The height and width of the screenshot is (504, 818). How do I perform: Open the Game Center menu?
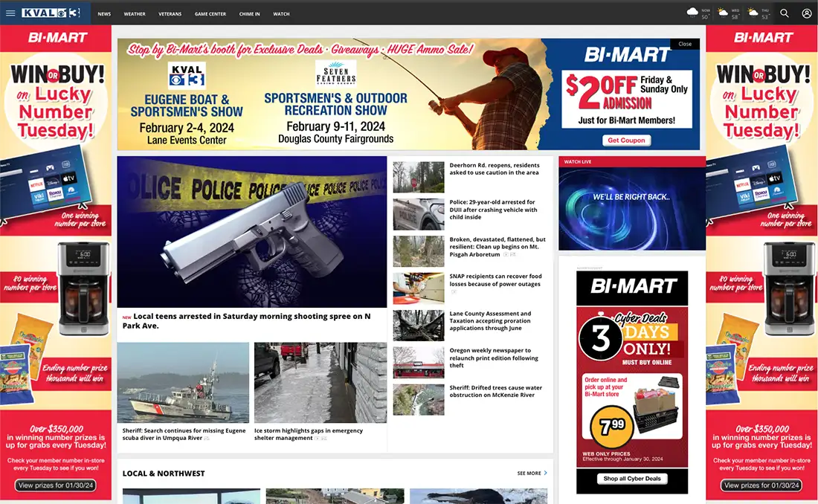pos(210,14)
